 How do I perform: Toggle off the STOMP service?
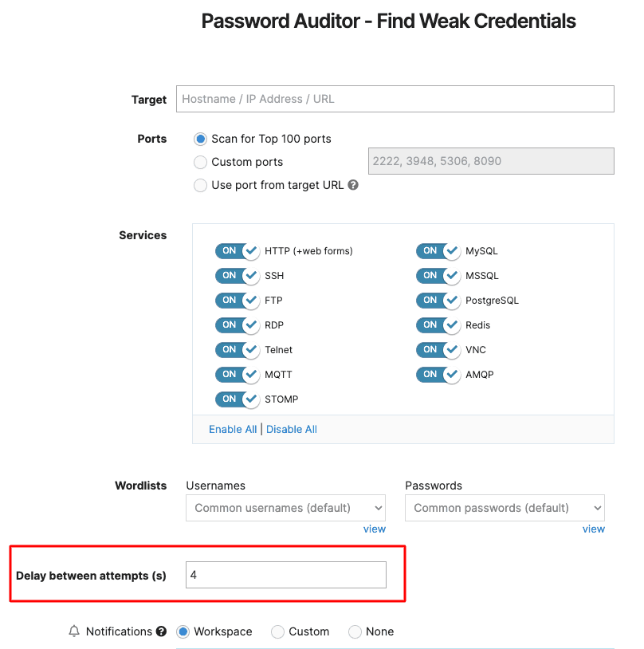click(237, 399)
